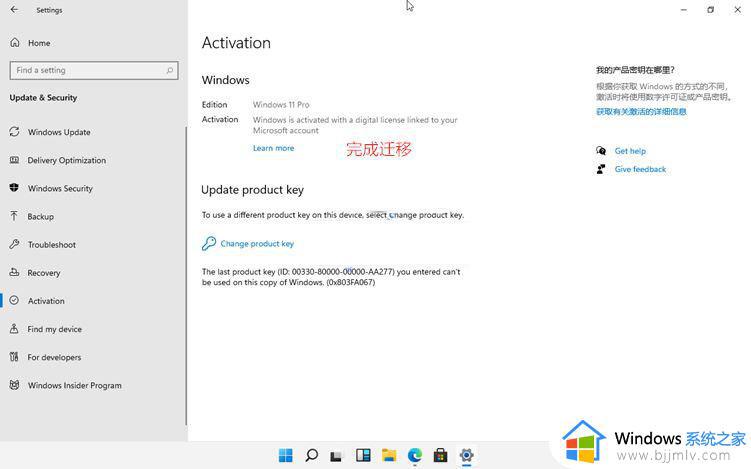This screenshot has height=469, width=751.
Task: Click the Home house icon
Action: pyautogui.click(x=15, y=43)
